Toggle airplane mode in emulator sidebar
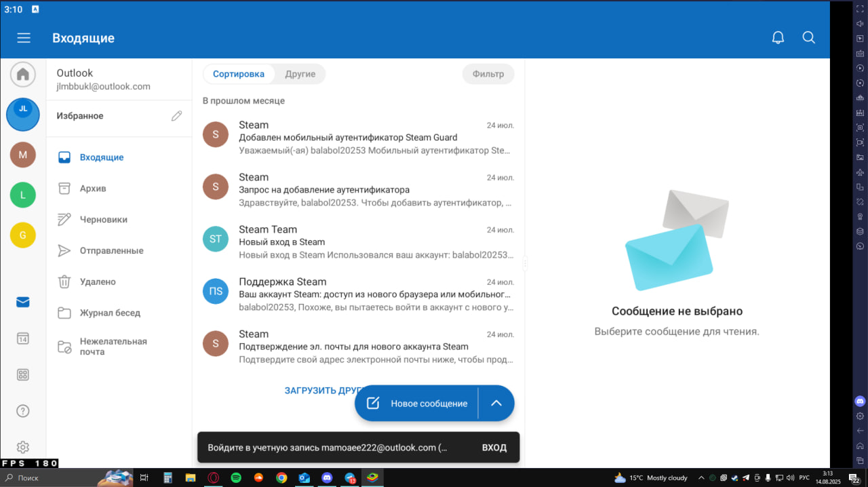This screenshot has height=487, width=868. [x=860, y=172]
